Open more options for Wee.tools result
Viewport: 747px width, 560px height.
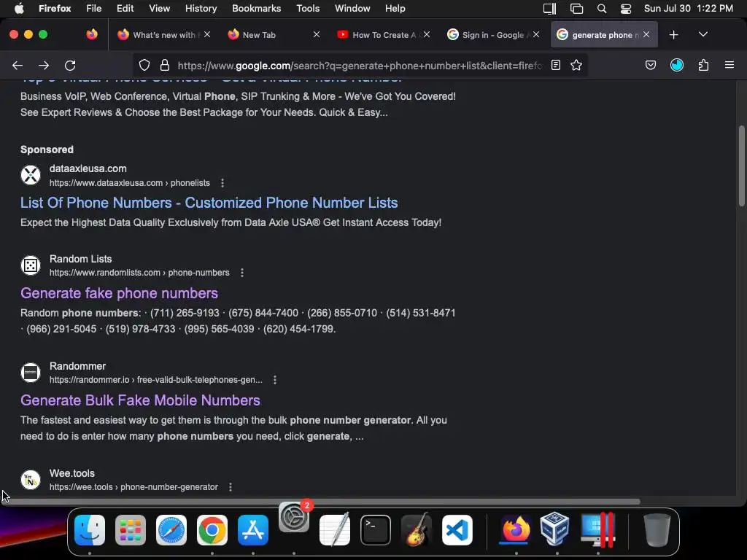click(x=231, y=487)
